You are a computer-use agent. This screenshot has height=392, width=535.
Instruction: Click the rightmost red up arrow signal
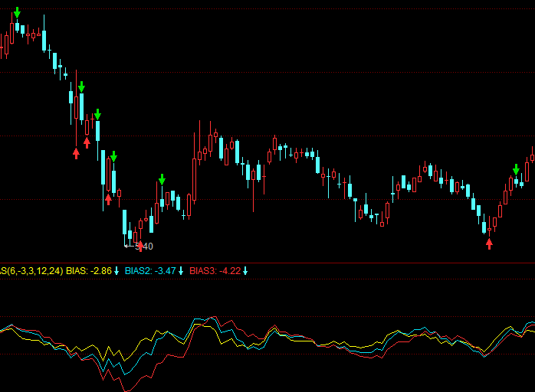tap(489, 243)
